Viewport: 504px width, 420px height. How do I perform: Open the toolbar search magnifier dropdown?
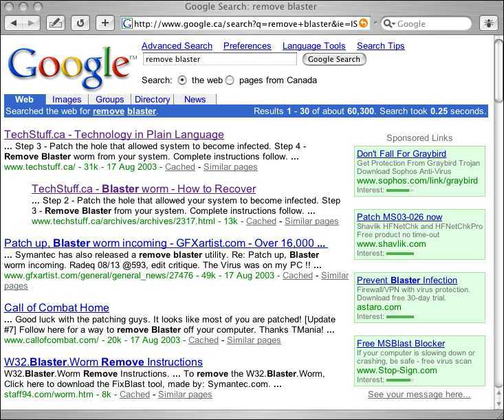(388, 23)
